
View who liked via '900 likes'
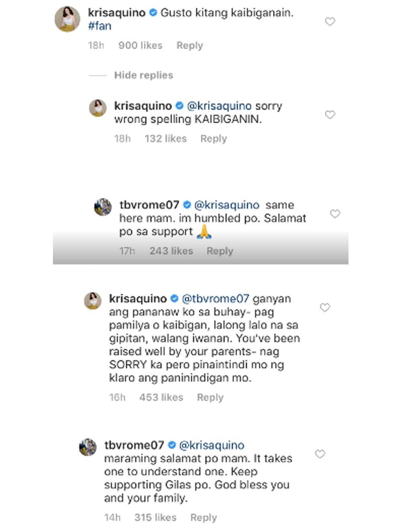tap(140, 45)
